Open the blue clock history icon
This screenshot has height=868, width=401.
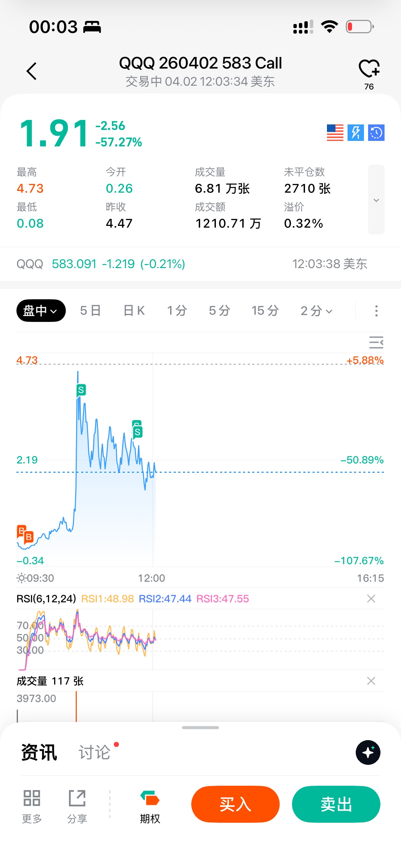pyautogui.click(x=376, y=133)
